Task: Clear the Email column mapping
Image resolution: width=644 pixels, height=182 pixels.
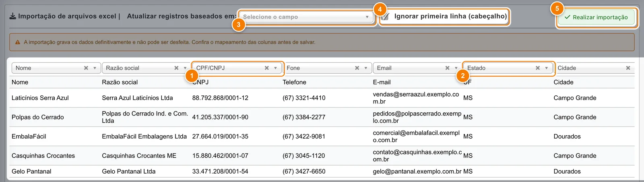Action: (x=447, y=68)
